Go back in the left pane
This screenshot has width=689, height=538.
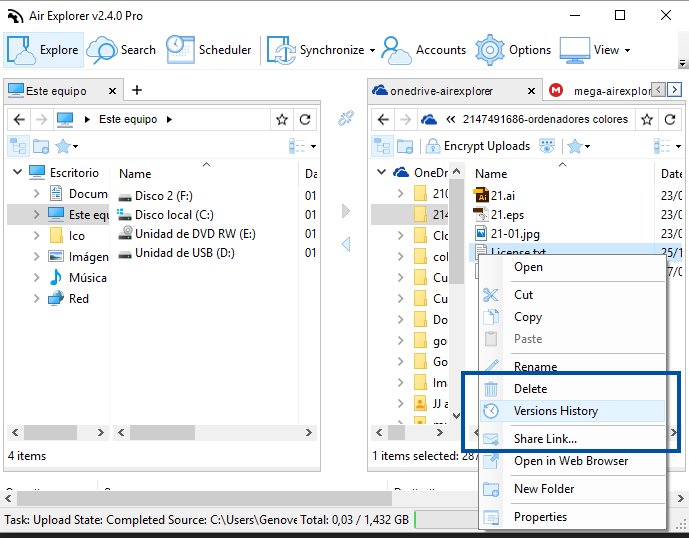point(19,119)
